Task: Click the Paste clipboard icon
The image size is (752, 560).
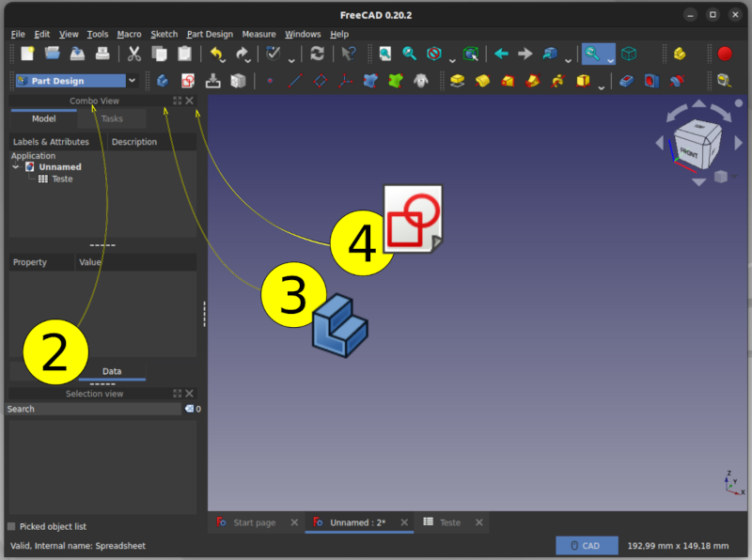Action: coord(184,54)
